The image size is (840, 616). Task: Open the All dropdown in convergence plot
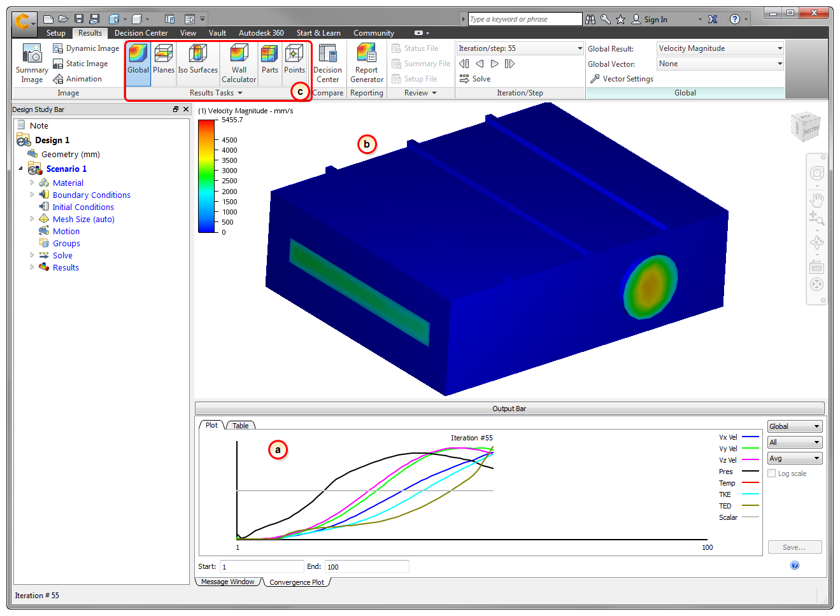pyautogui.click(x=795, y=442)
